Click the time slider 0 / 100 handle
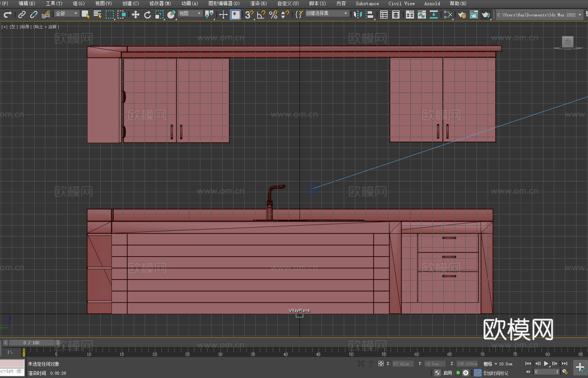The height and width of the screenshot is (378, 588). (x=32, y=343)
